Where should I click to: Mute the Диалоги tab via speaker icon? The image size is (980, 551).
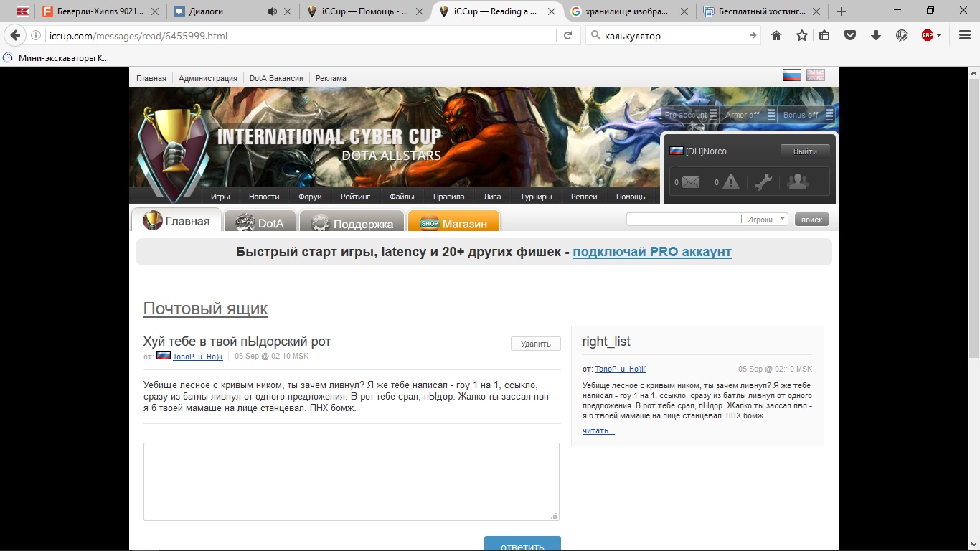(x=272, y=11)
